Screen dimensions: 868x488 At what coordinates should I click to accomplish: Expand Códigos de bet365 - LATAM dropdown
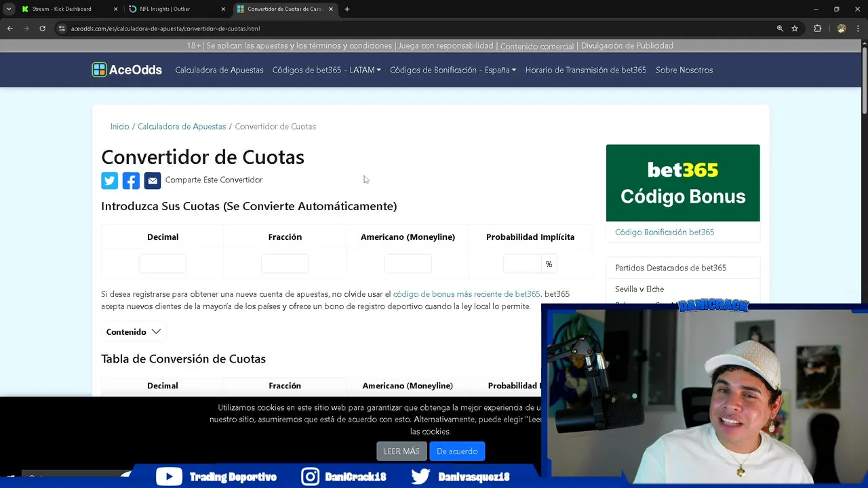point(326,70)
